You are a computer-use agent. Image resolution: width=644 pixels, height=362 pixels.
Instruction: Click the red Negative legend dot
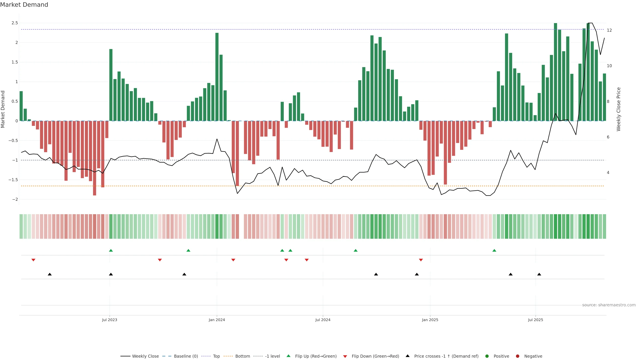(x=518, y=356)
